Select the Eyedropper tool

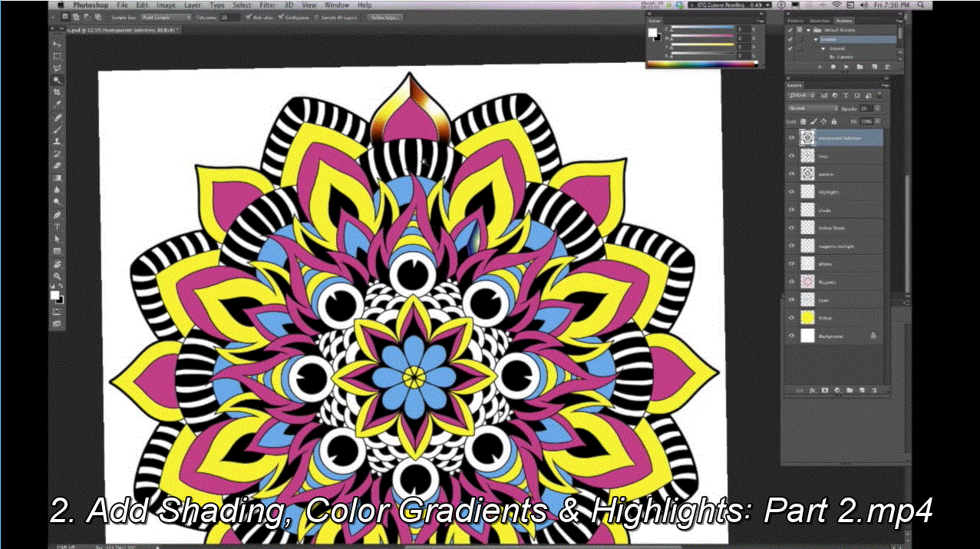[x=57, y=104]
